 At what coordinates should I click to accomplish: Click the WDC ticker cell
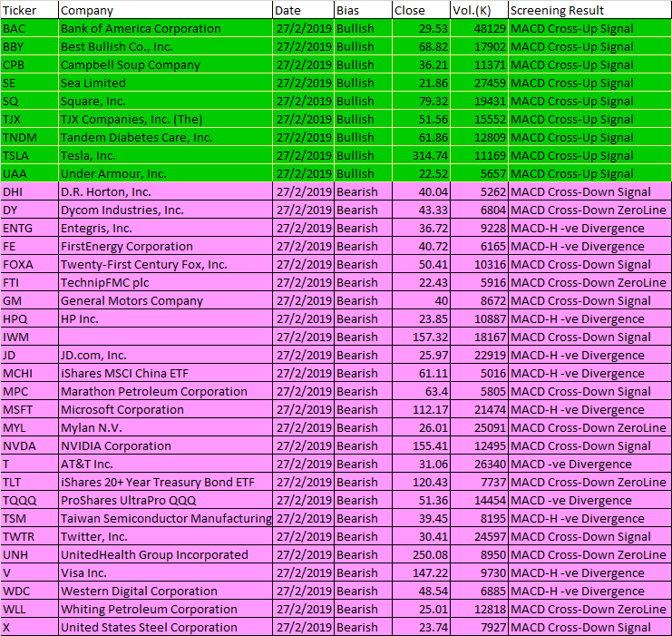pyautogui.click(x=29, y=591)
